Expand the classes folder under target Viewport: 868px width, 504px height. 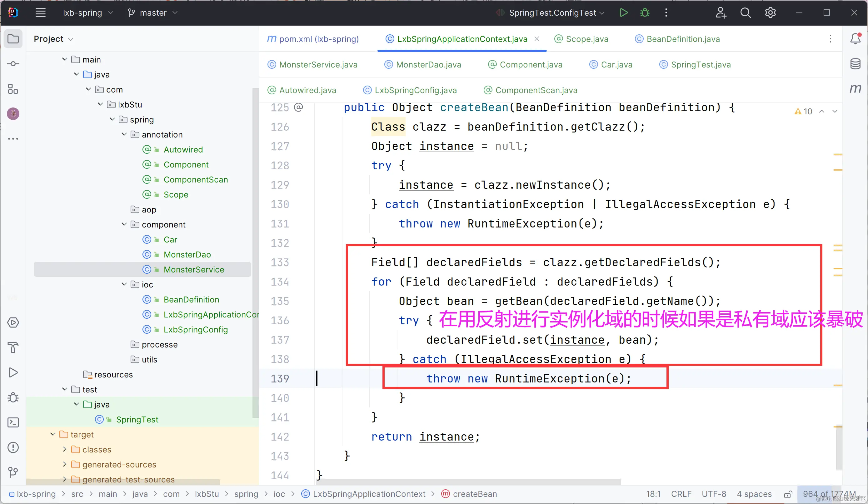[64, 449]
